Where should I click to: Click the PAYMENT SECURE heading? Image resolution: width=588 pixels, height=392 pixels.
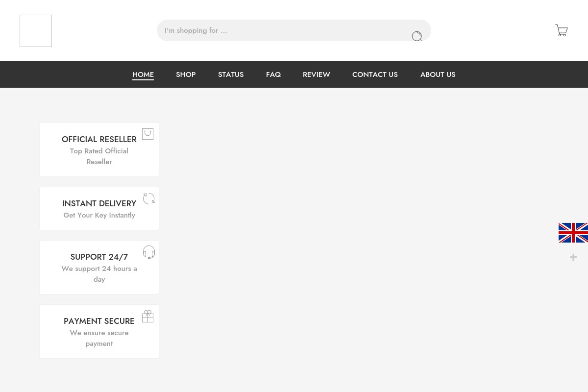click(x=99, y=321)
